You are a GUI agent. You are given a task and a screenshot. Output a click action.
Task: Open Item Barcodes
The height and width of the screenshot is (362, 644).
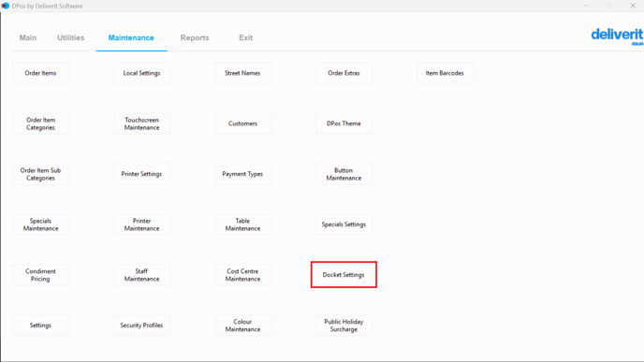[x=445, y=73]
